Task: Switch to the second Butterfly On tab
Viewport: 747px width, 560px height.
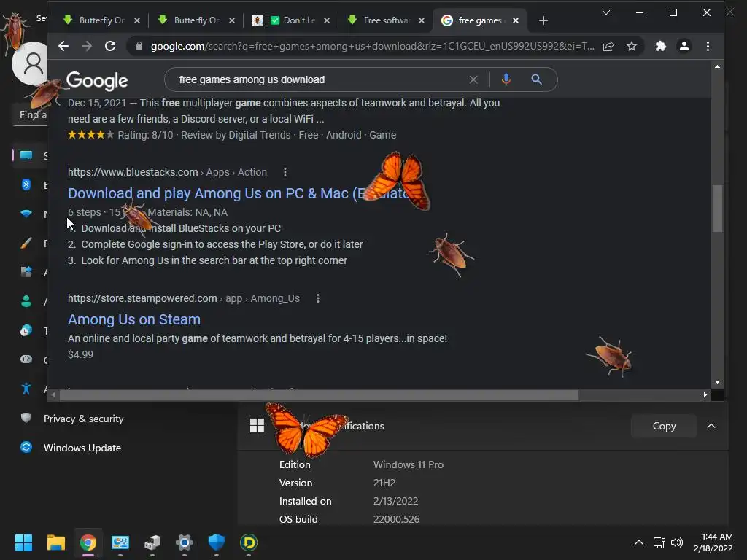Action: point(196,20)
